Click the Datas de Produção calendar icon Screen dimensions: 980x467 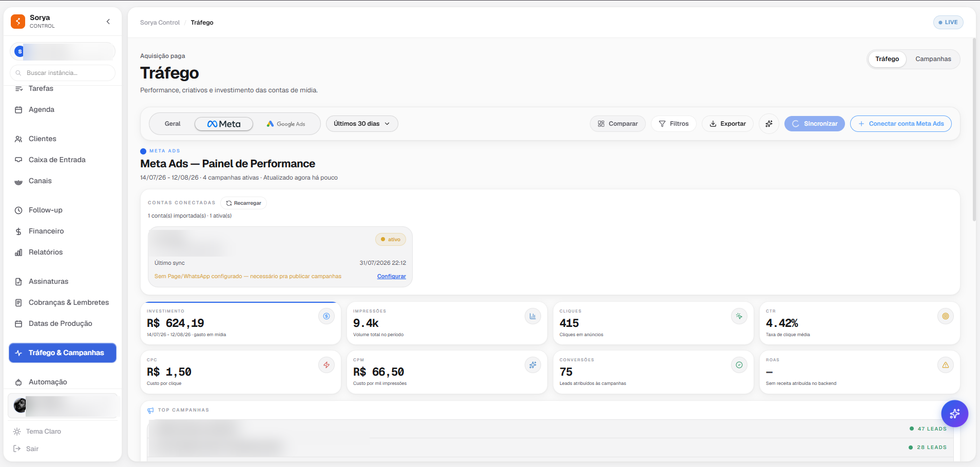[x=18, y=324]
